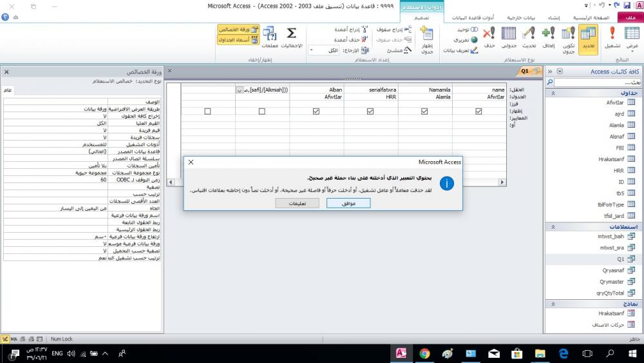Click the OK (موافق) button in dialog

[348, 202]
